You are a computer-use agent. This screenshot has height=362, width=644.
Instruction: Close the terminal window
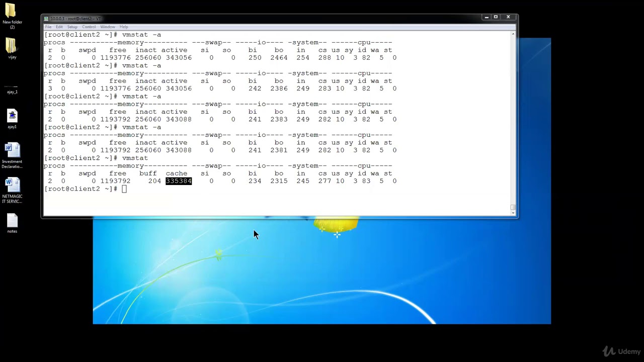coord(508,17)
